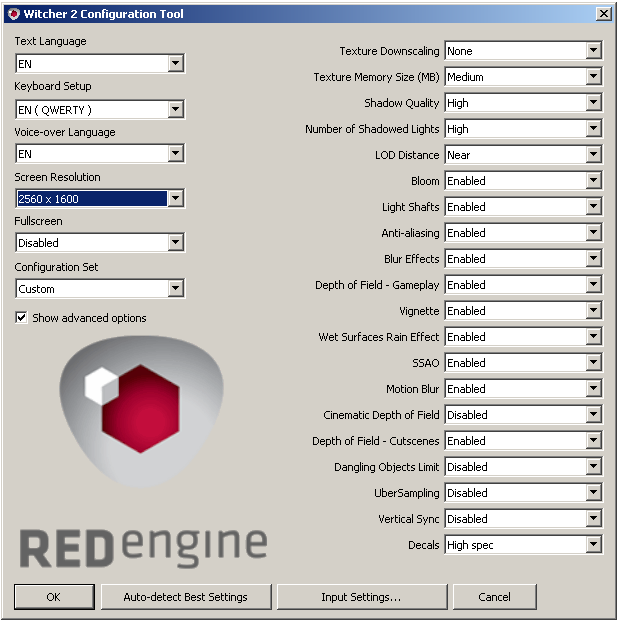The width and height of the screenshot is (617, 620).
Task: Open the Text Language dropdown
Action: click(x=100, y=63)
